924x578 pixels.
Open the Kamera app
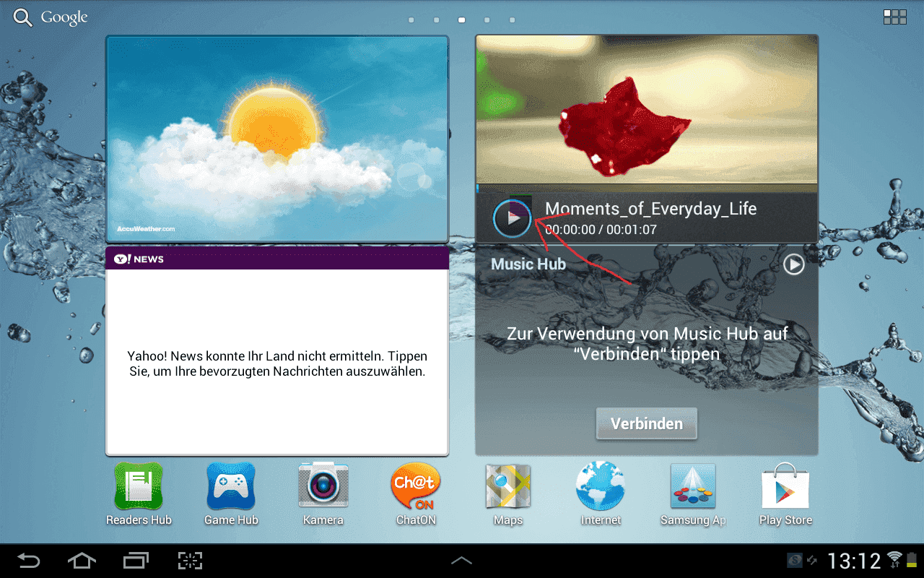323,494
